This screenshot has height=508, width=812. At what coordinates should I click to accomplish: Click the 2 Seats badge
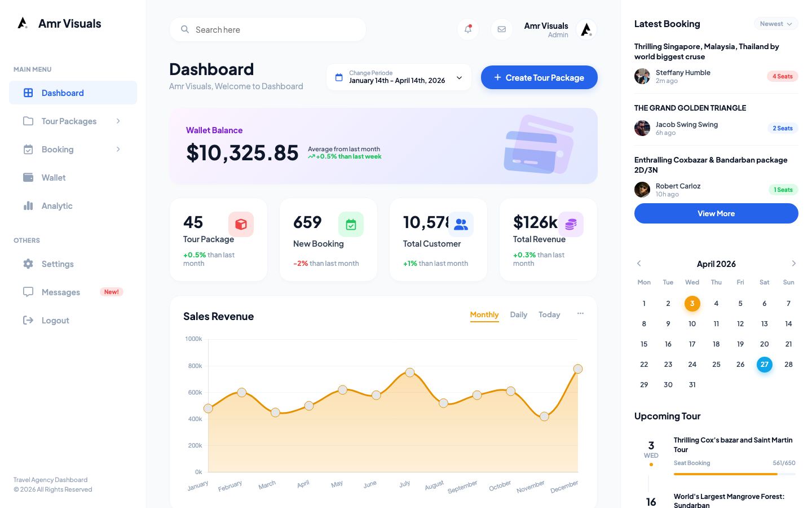click(783, 128)
